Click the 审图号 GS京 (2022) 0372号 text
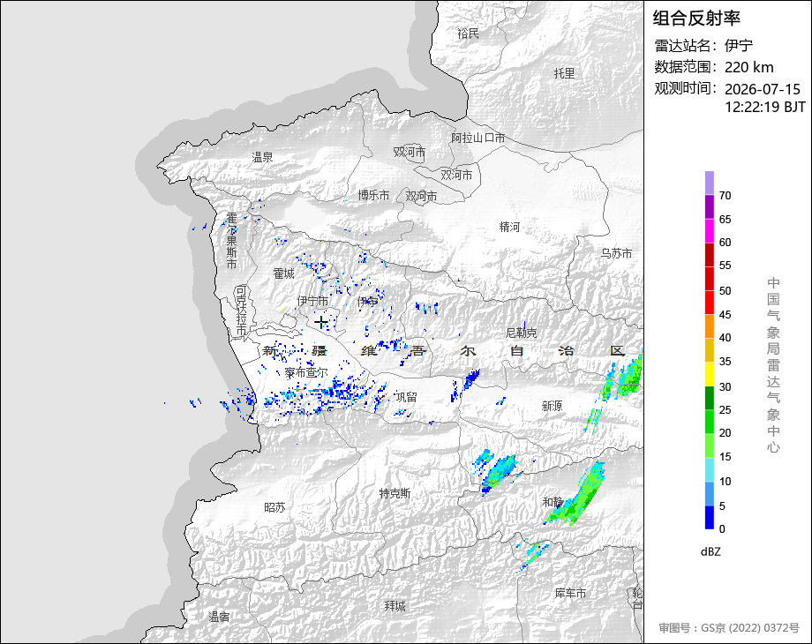Image resolution: width=812 pixels, height=644 pixels. coord(729,627)
